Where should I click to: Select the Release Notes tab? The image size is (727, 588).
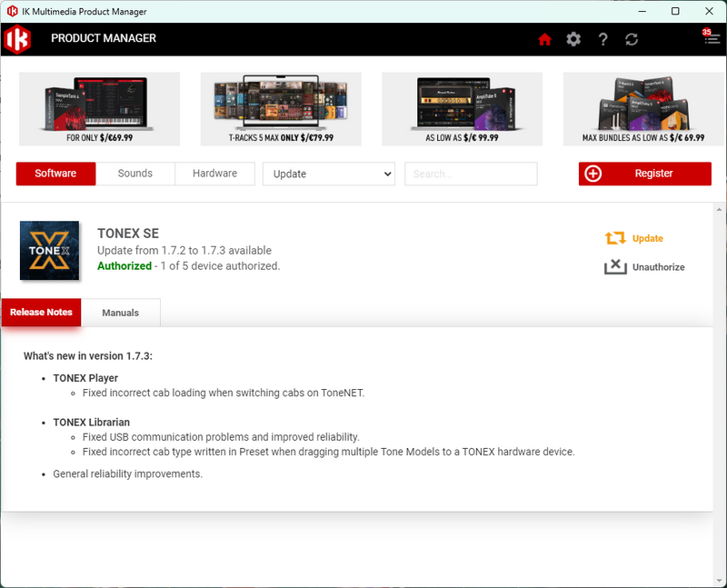pyautogui.click(x=41, y=312)
